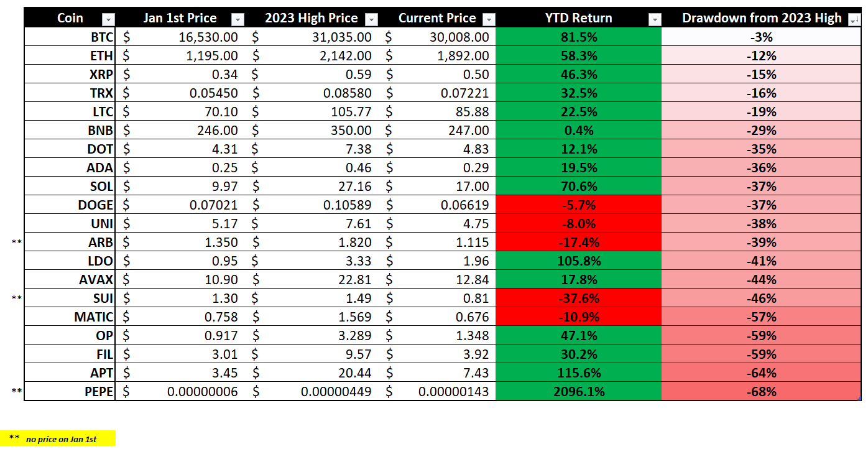Screen dimensions: 868x449
Task: Open the YTD Return filter dropdown
Action: (x=654, y=19)
